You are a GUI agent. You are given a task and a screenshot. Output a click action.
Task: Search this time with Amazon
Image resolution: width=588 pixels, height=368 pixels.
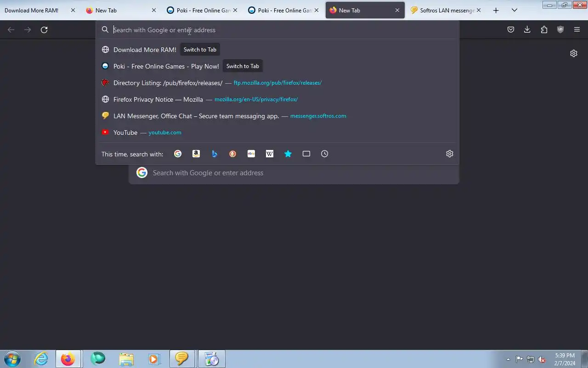[196, 154]
